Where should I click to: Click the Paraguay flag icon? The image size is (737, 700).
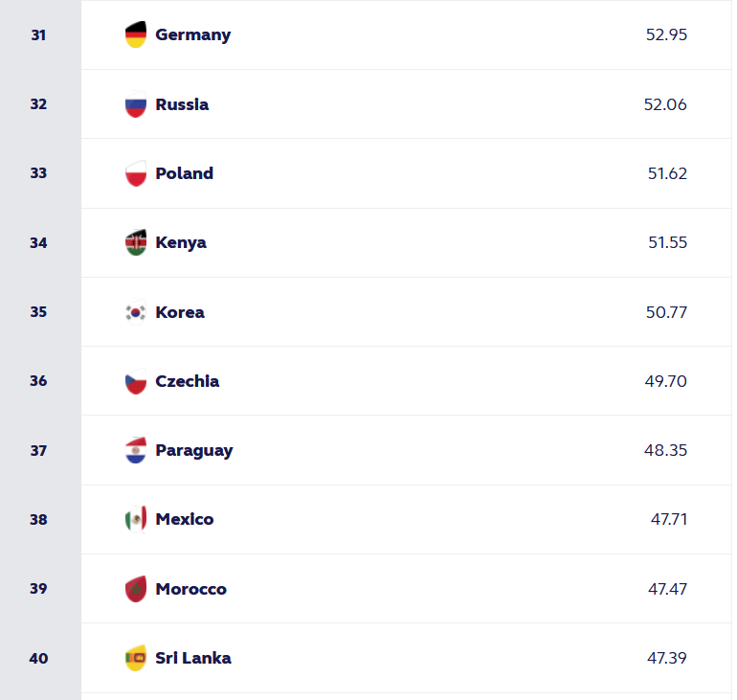(x=136, y=450)
